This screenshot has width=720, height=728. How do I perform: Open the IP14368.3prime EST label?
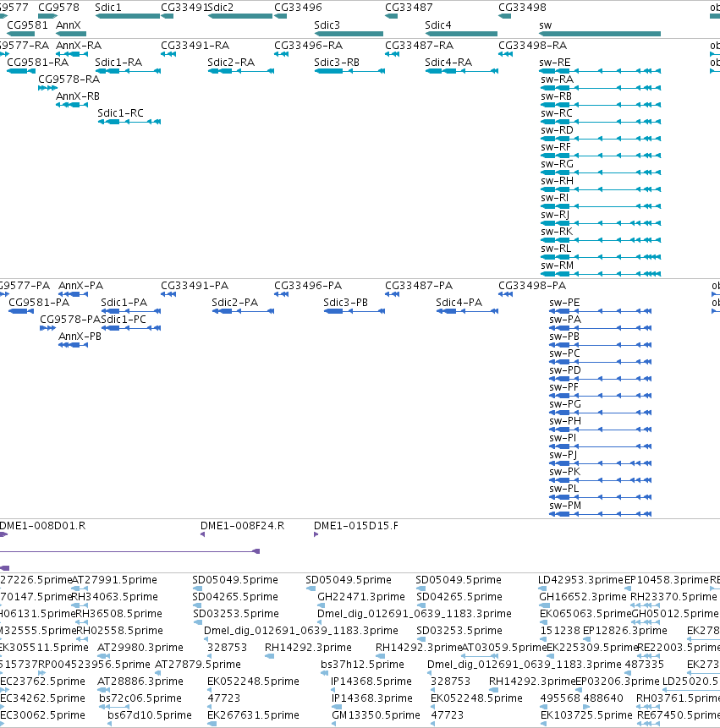click(x=371, y=698)
